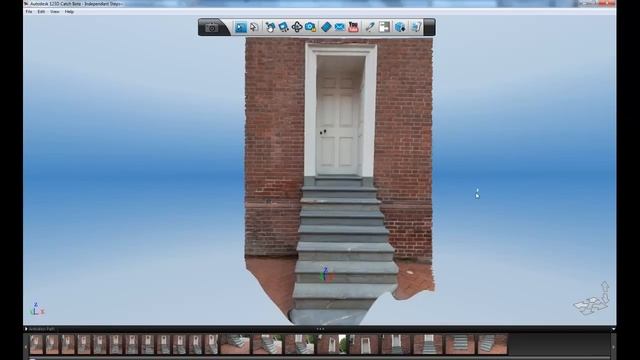
Task: Pick the pen drawing tool
Action: click(369, 27)
